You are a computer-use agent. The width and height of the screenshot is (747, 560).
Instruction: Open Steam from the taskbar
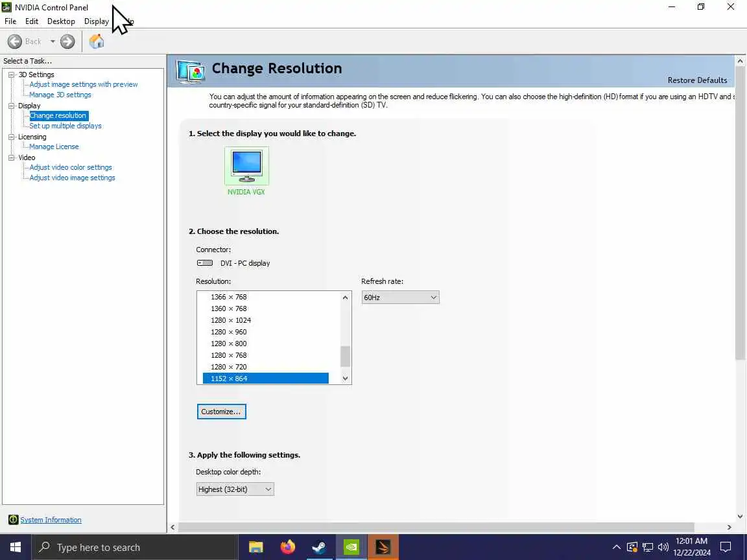click(x=319, y=547)
